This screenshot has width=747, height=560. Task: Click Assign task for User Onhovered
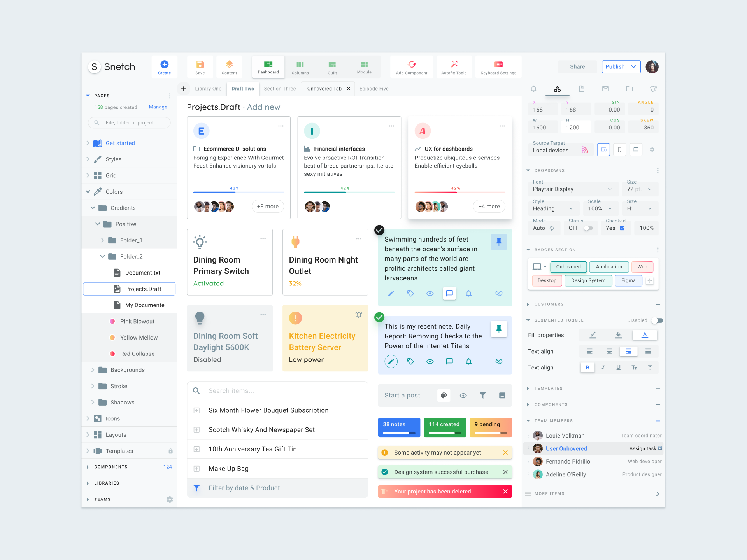point(645,448)
